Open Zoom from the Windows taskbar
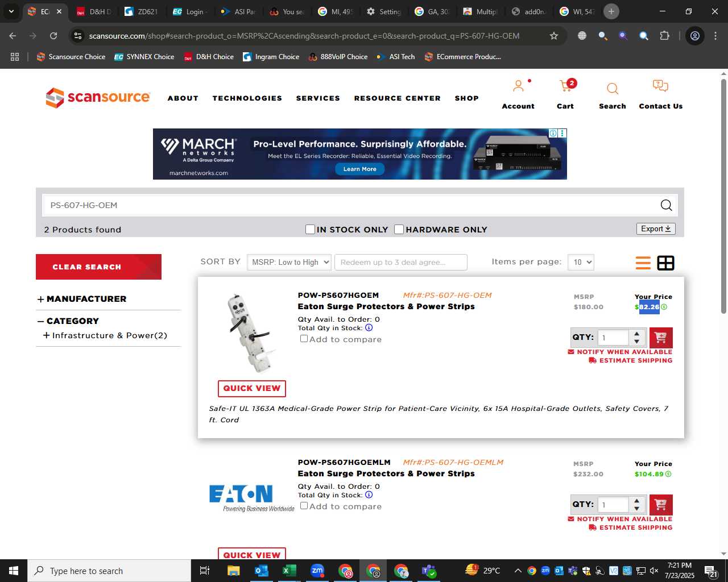728x582 pixels. [317, 571]
